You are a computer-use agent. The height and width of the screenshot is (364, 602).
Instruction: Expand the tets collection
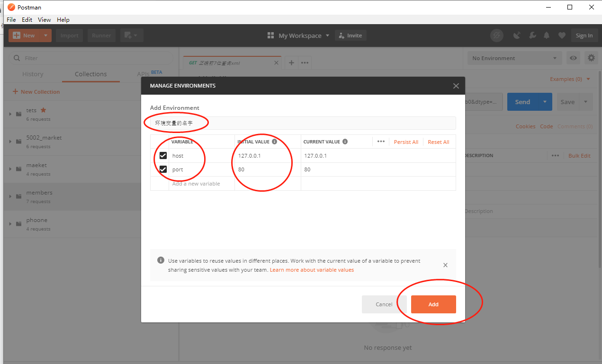click(x=10, y=114)
